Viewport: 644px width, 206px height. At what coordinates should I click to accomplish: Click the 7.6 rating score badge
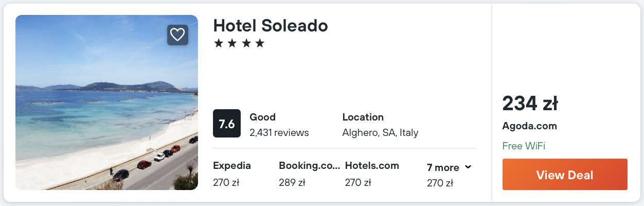coord(227,124)
